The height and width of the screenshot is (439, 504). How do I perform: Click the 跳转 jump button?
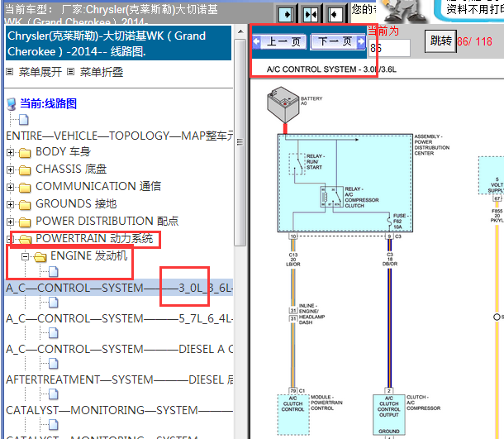(x=440, y=41)
